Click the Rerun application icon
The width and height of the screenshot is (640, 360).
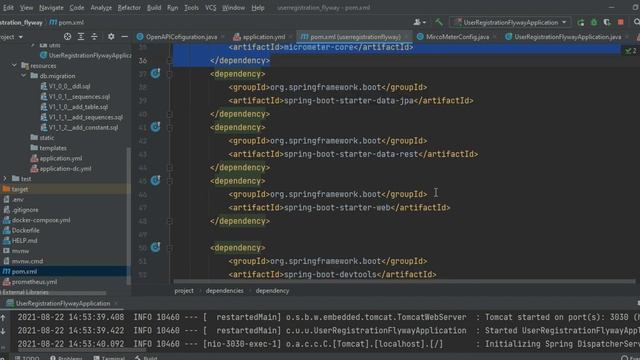[x=581, y=22]
